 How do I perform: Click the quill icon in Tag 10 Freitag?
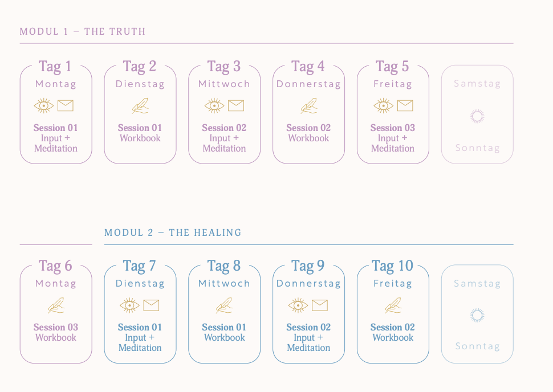(393, 305)
